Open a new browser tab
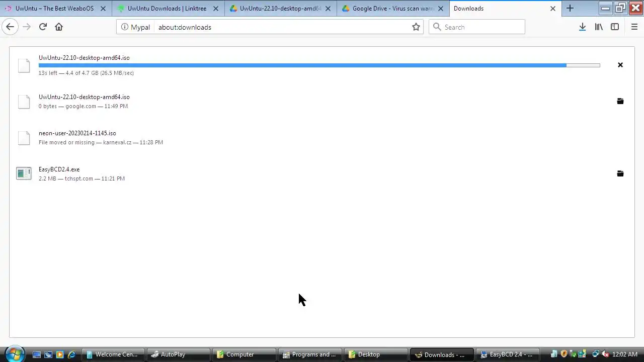Viewport: 644px width, 362px height. 570,8
